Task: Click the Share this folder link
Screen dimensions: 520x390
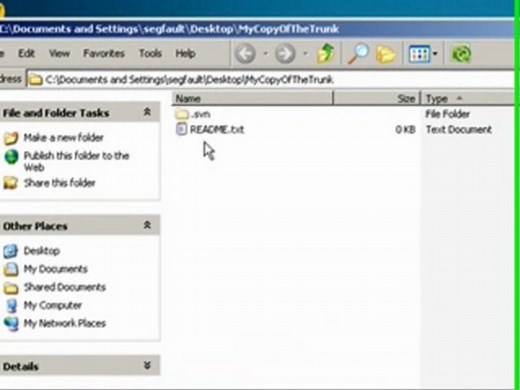Action: tap(60, 183)
